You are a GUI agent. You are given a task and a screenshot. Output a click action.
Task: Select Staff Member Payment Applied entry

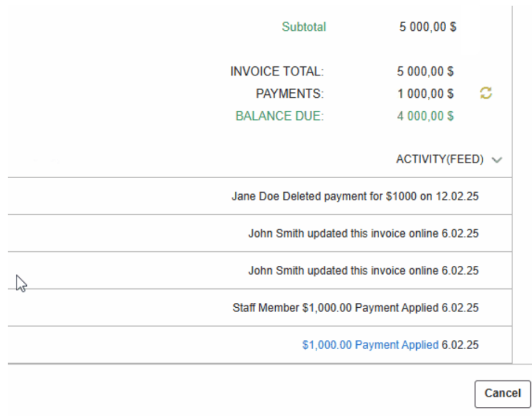click(x=260, y=308)
